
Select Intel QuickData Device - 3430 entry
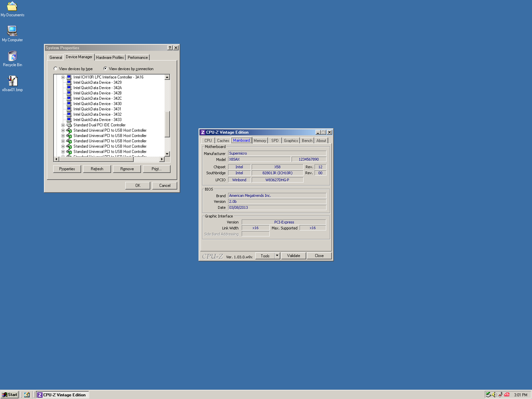pyautogui.click(x=97, y=104)
